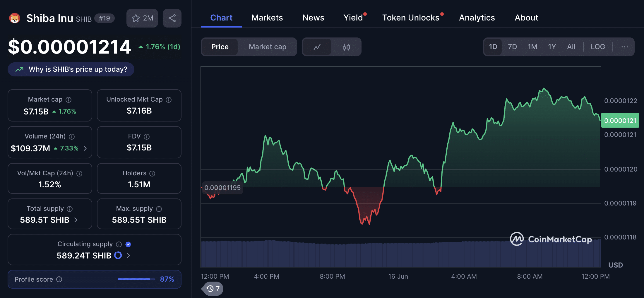The image size is (644, 298).
Task: Expand the Volume (24h) chevron
Action: (85, 148)
